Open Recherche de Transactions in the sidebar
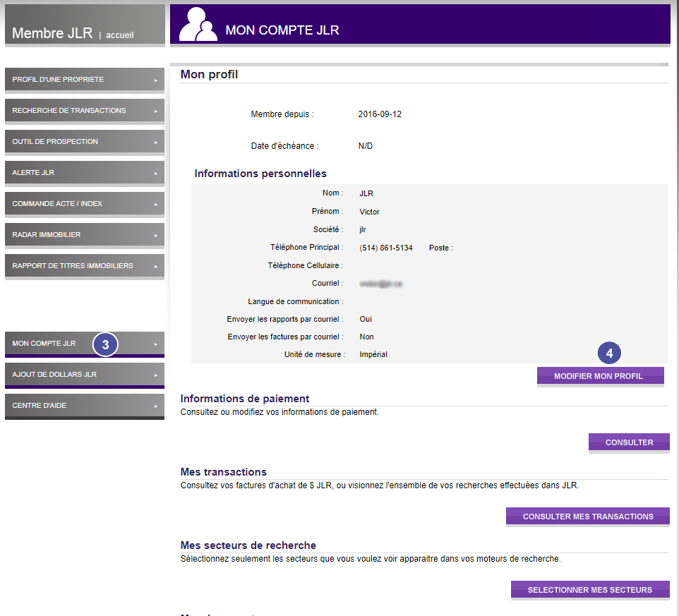679x616 pixels. click(x=71, y=110)
